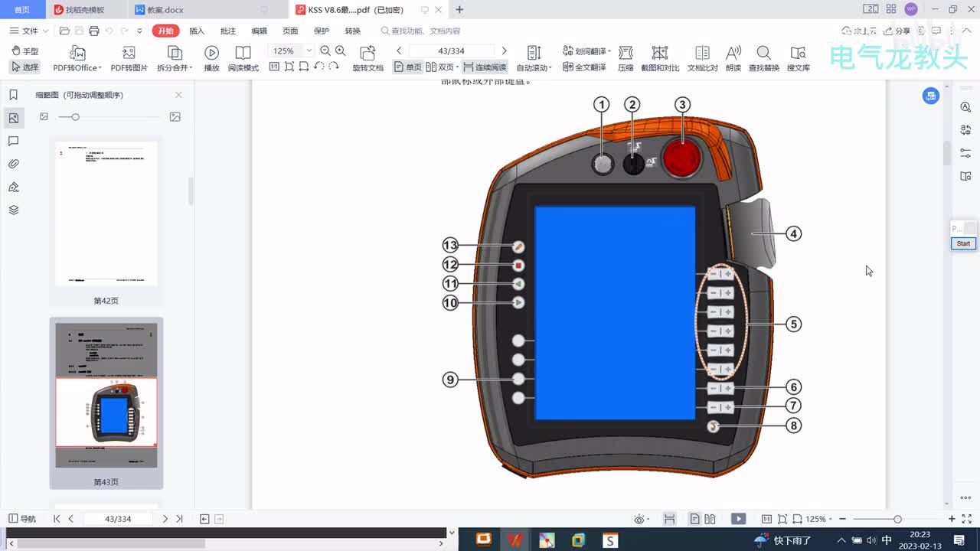980x551 pixels.
Task: Open the WPS app in taskbar
Action: [516, 540]
